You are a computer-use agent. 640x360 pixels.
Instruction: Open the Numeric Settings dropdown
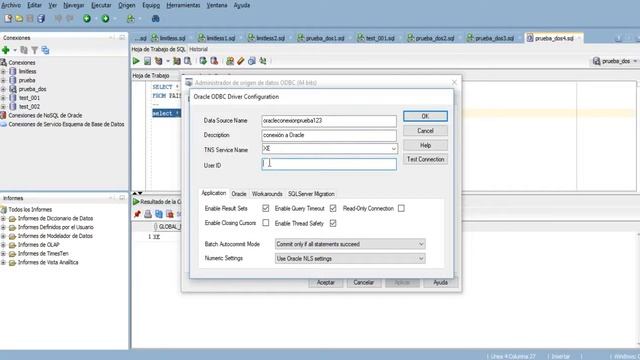tap(421, 259)
